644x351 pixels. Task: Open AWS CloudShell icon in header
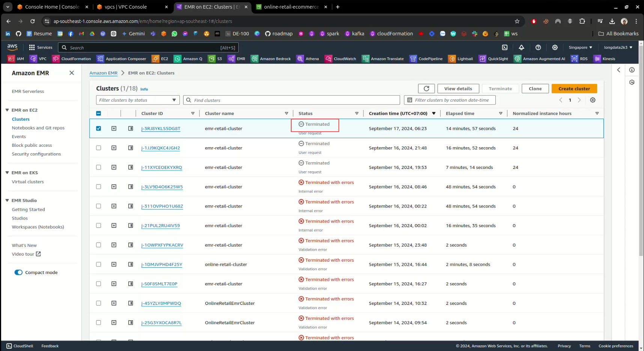[x=505, y=48]
